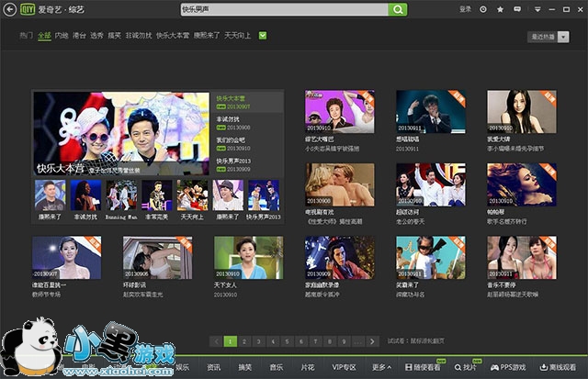Select 非诚勿扰 20130908 in featured list

pos(247,123)
